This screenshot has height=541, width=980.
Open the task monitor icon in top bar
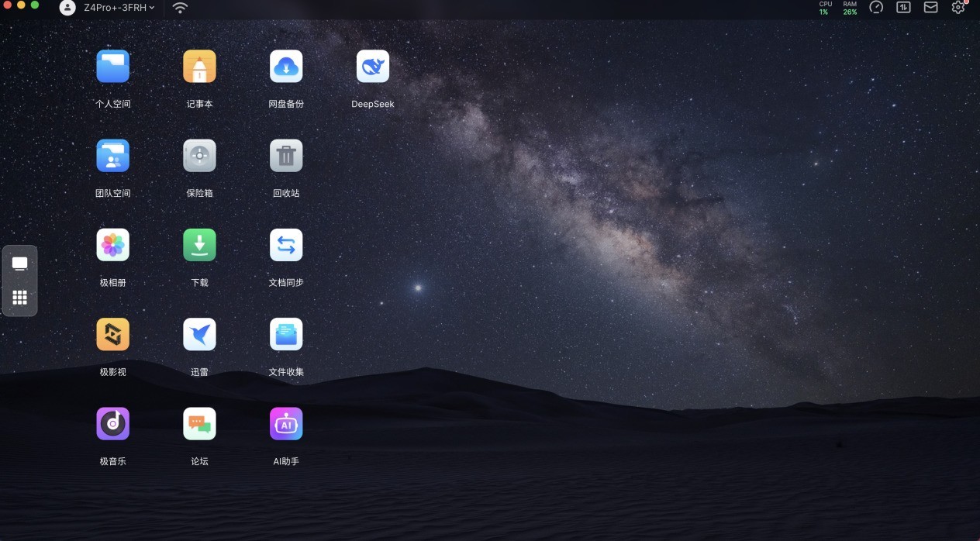[903, 7]
